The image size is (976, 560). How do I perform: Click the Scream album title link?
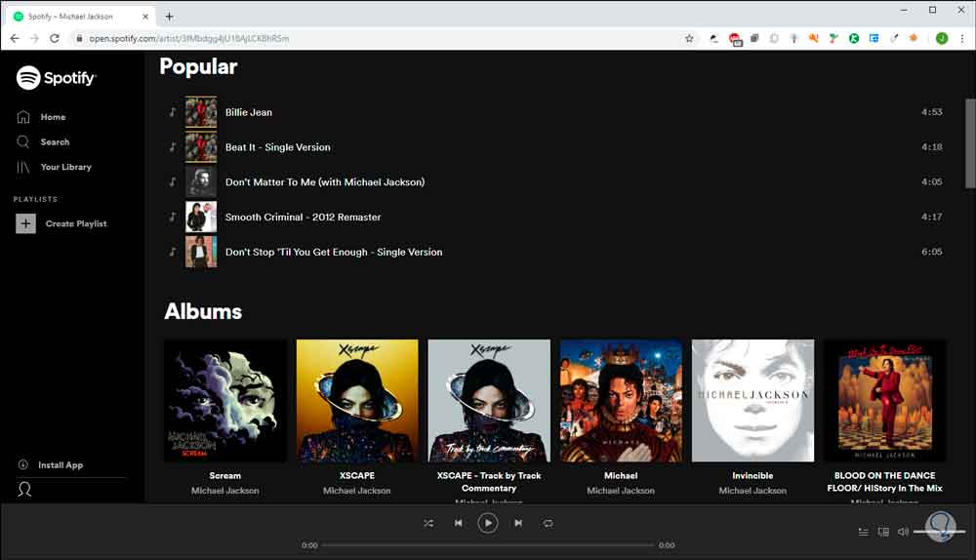click(x=225, y=475)
